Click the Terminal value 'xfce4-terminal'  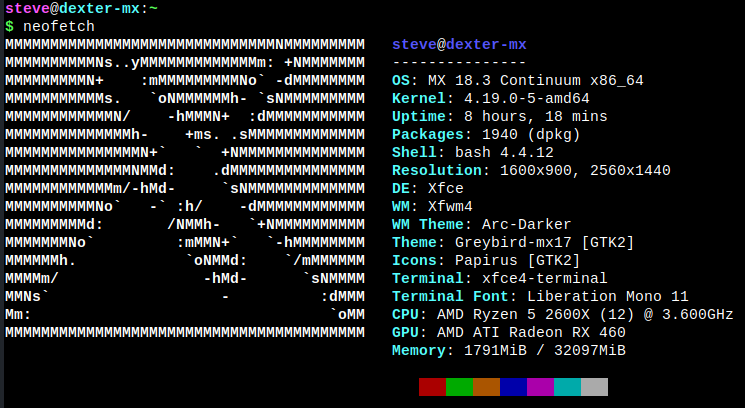pos(545,278)
